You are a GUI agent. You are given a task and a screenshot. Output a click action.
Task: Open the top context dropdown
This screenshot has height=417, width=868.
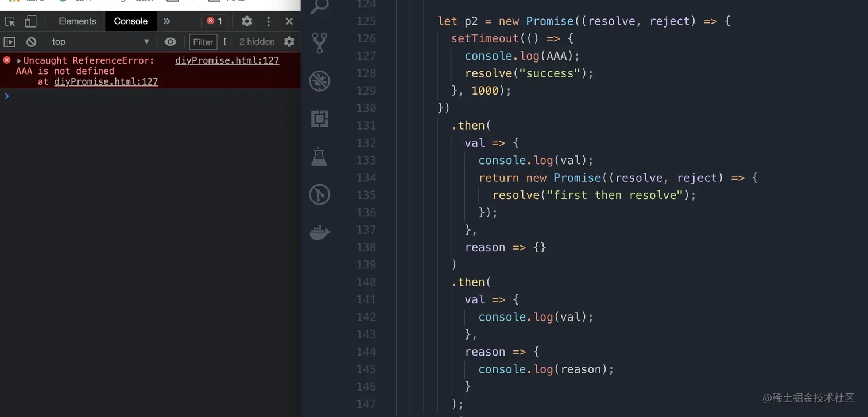click(x=100, y=42)
